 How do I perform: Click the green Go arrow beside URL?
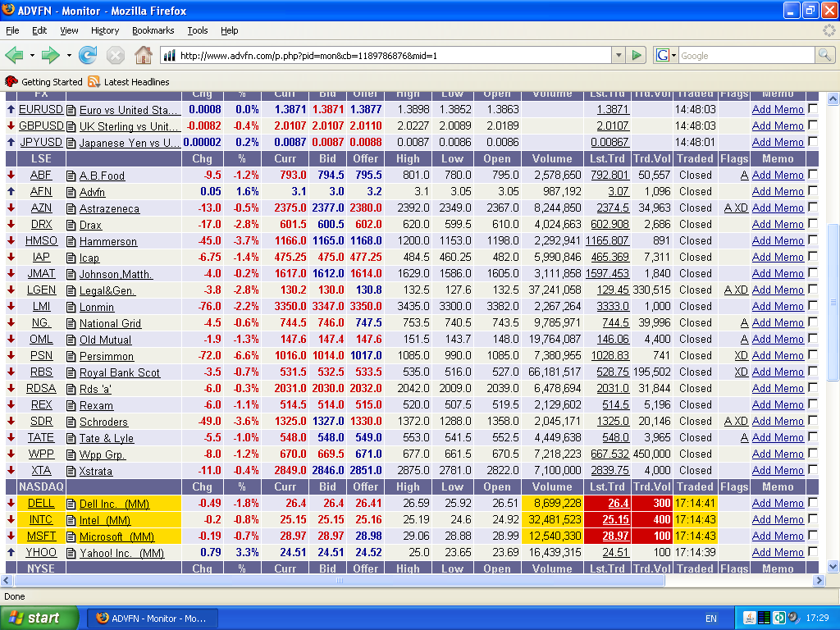tap(637, 56)
